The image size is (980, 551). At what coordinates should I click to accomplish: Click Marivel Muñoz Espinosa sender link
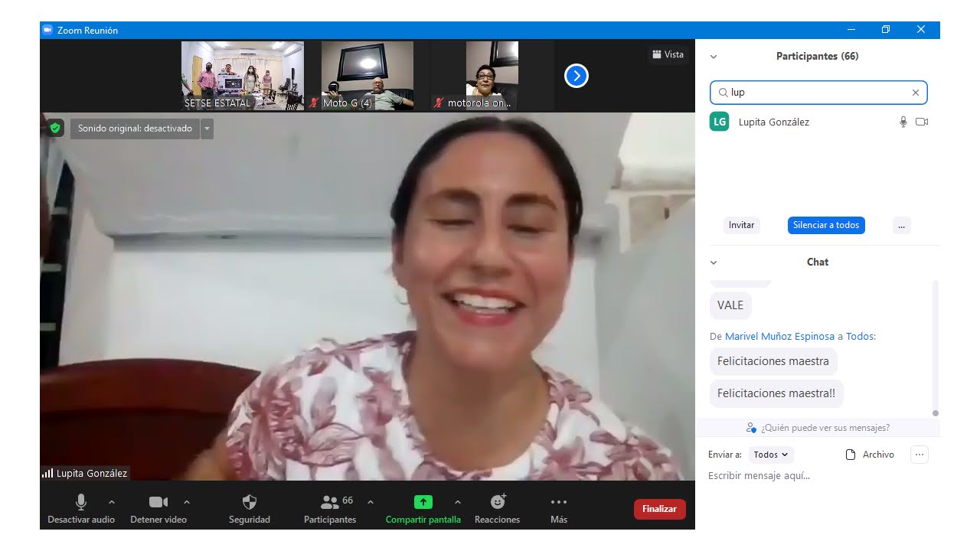coord(779,336)
